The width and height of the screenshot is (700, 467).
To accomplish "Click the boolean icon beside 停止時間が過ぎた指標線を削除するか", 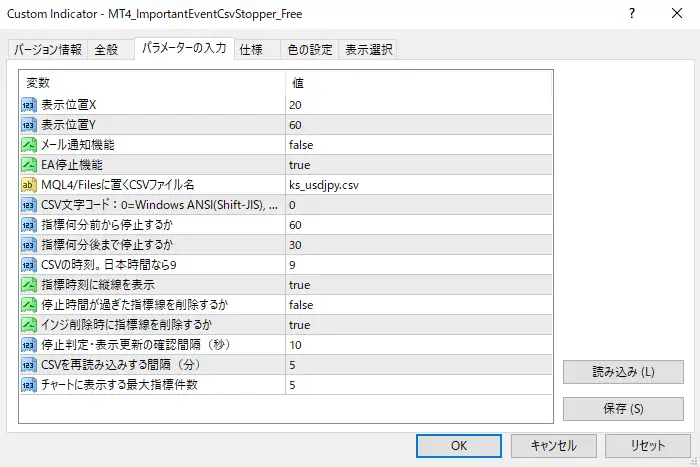I will [x=29, y=305].
